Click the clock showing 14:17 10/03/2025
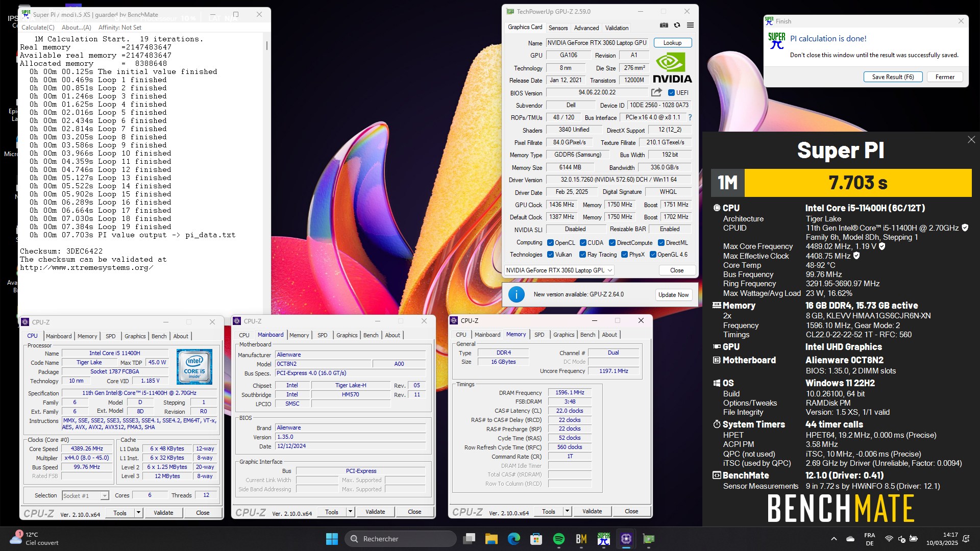Screen dimensions: 980x551 pyautogui.click(x=942, y=539)
